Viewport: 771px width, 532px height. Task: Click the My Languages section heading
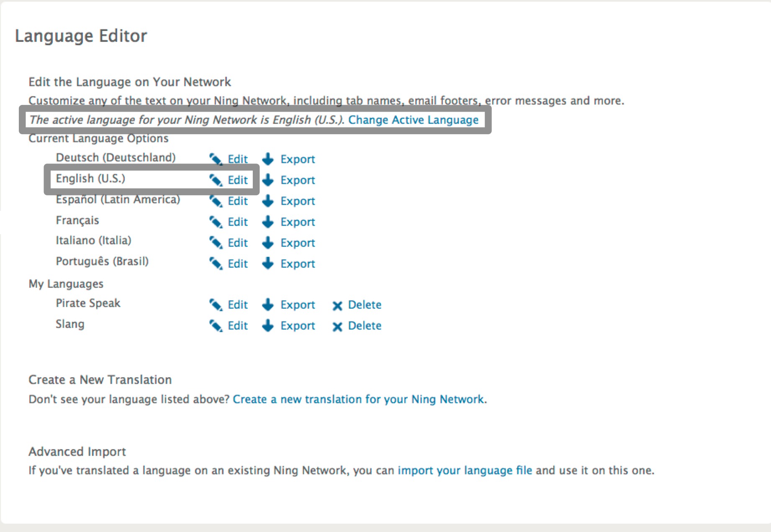(66, 284)
